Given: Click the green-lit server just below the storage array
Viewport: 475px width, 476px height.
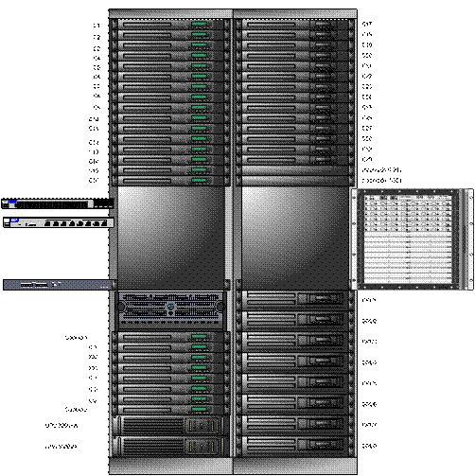Looking at the screenshot, I should coord(170,337).
